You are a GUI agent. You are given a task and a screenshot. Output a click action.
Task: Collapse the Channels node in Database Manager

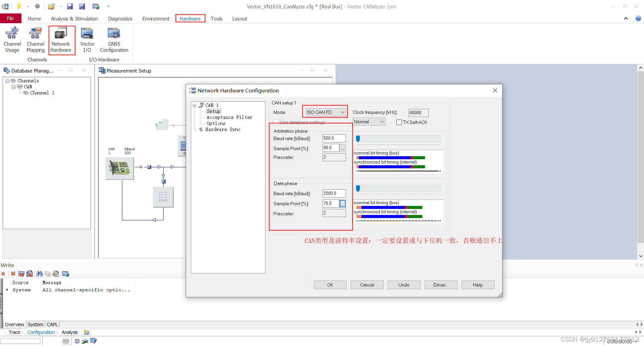pos(7,81)
